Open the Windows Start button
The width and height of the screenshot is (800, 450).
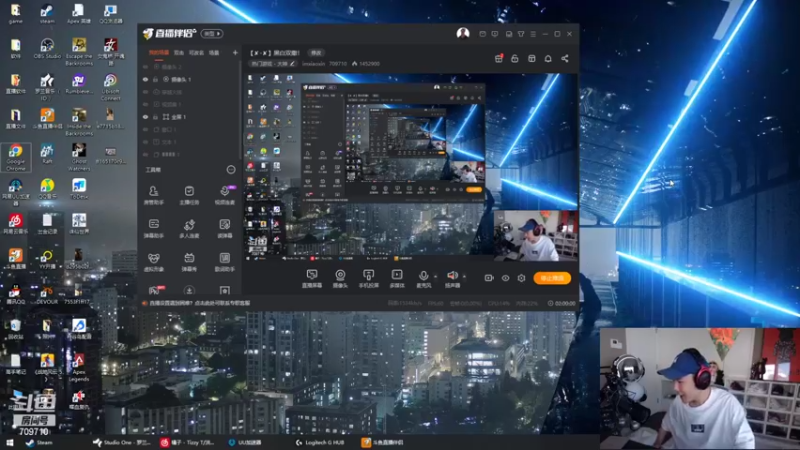tap(9, 442)
